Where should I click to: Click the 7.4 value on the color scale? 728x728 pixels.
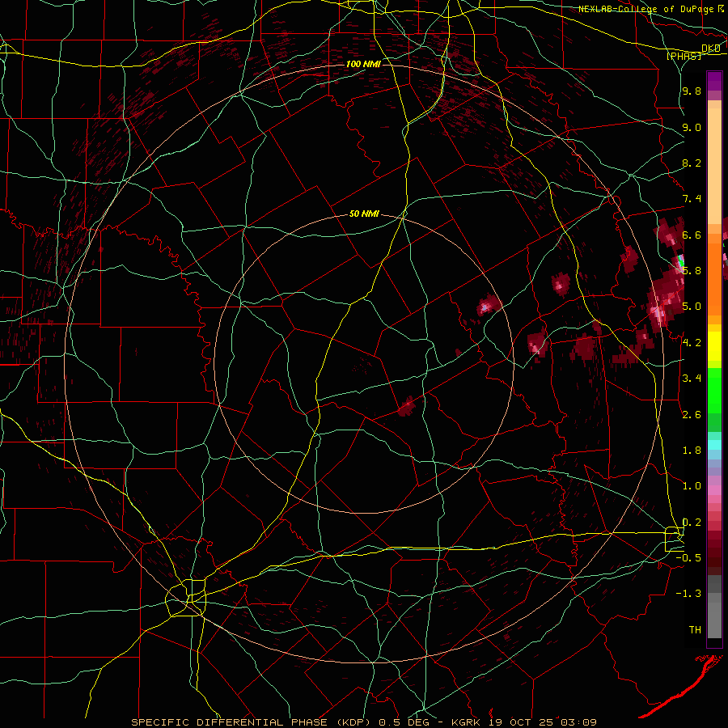click(x=692, y=199)
